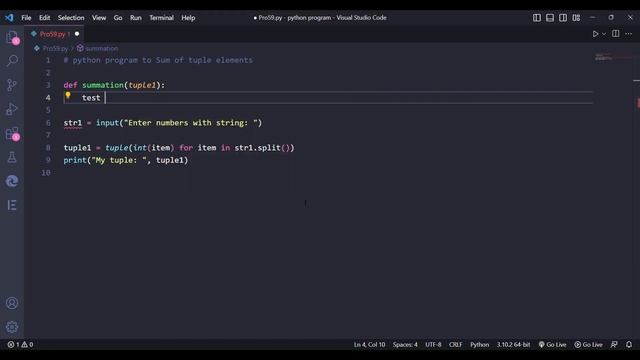The image size is (640, 360).
Task: Click the str1 input line
Action: (162, 122)
